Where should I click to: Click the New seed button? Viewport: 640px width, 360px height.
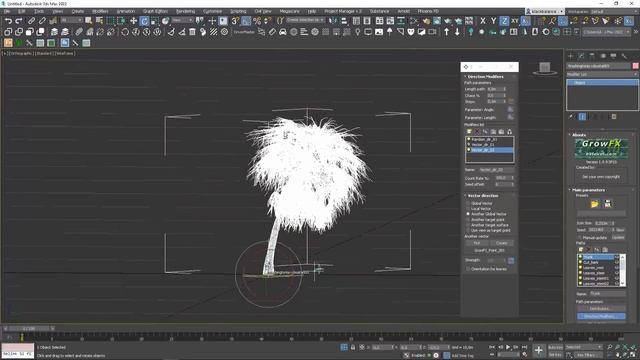point(620,230)
